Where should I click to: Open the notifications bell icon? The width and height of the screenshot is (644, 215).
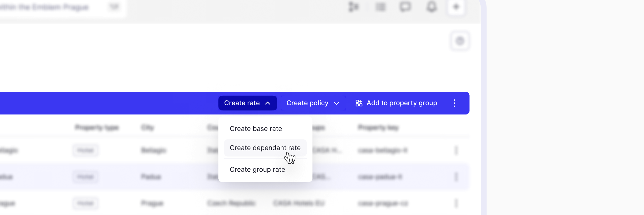click(432, 7)
